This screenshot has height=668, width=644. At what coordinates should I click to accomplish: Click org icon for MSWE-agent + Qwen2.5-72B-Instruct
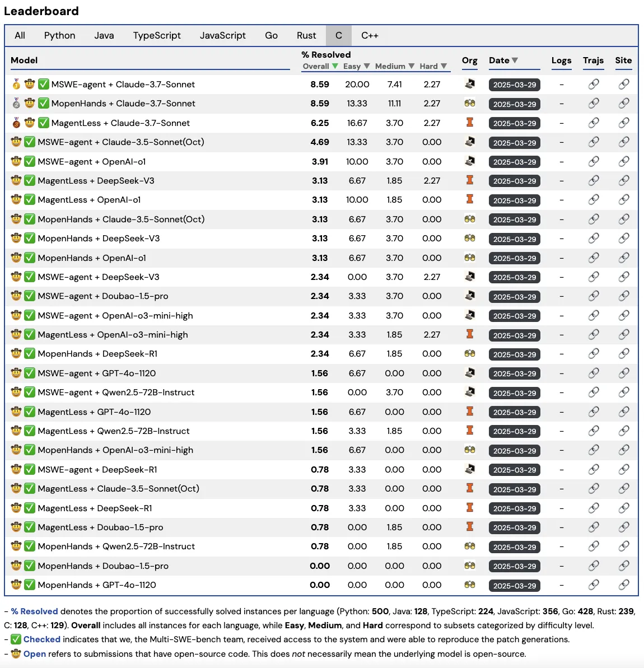tap(470, 392)
